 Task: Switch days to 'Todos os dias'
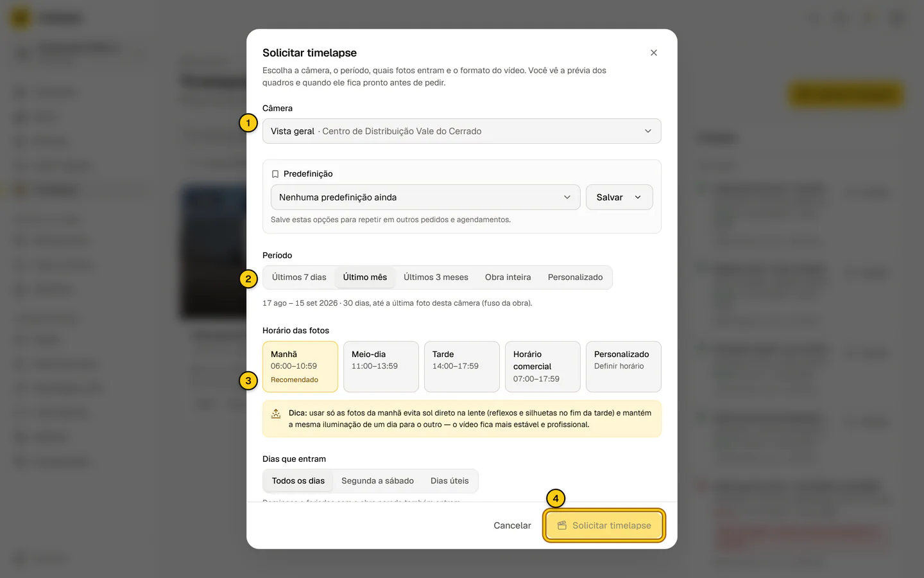298,481
